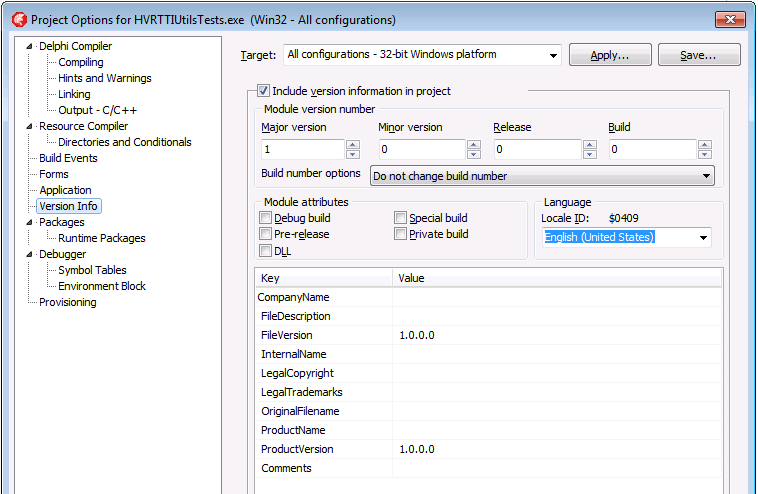Uncheck Include version information in project

click(264, 91)
